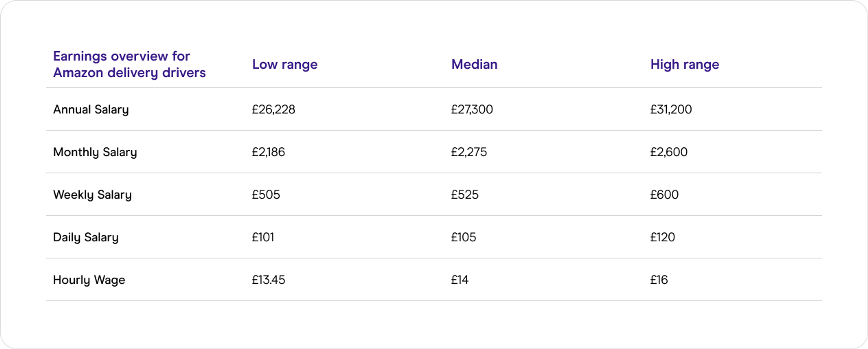Click the £2,186 monthly low value
The width and height of the screenshot is (868, 349).
coord(268,152)
